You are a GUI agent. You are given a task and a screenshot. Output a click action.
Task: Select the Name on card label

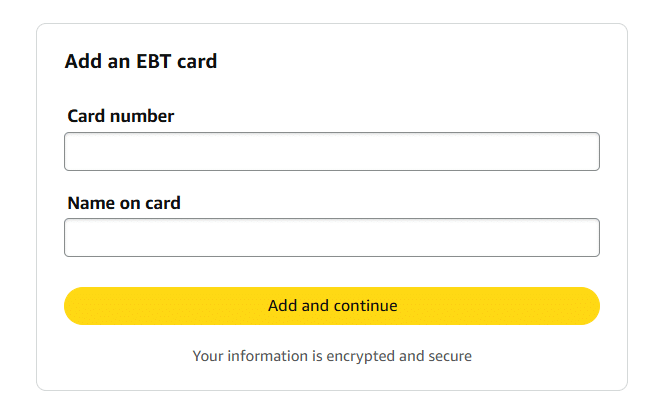pos(124,203)
